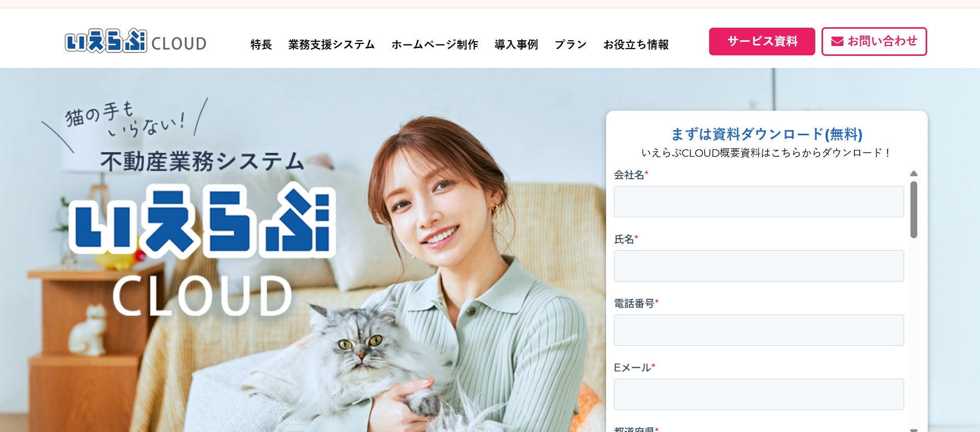Click the サービス資料 button
The image size is (980, 432).
[762, 41]
